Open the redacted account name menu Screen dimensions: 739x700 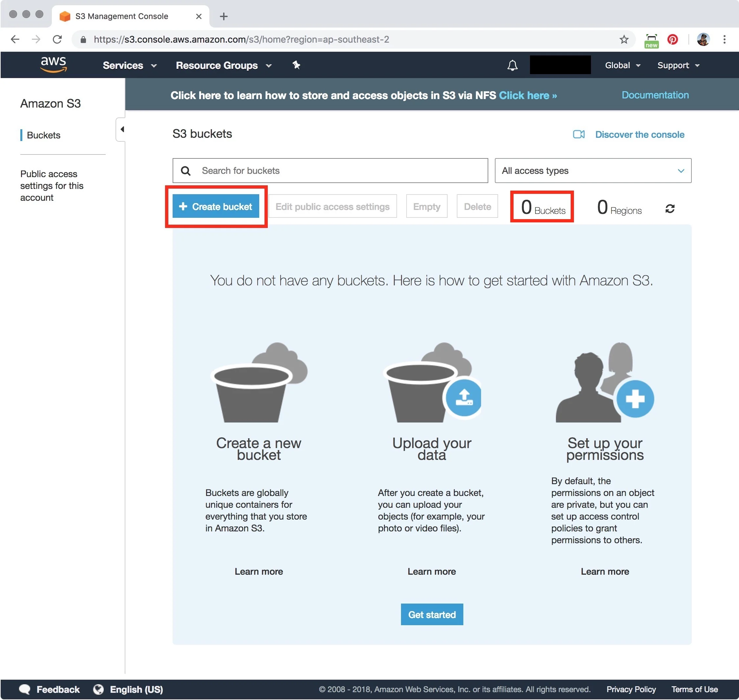click(x=560, y=65)
